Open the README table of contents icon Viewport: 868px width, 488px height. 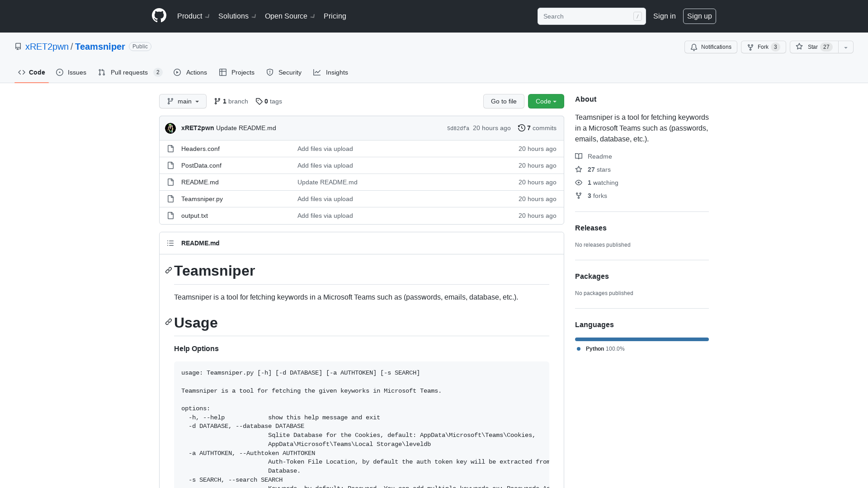click(170, 243)
